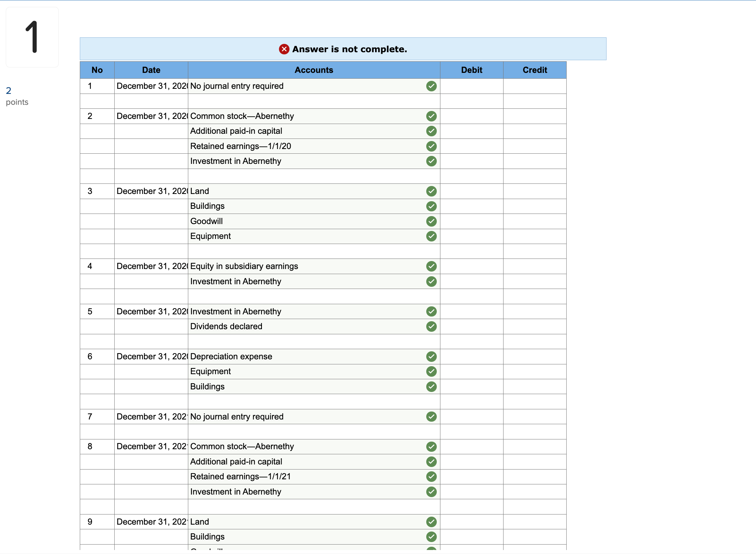Click the checkmark next to Land in entry 9
This screenshot has height=554, width=756.
tap(431, 522)
